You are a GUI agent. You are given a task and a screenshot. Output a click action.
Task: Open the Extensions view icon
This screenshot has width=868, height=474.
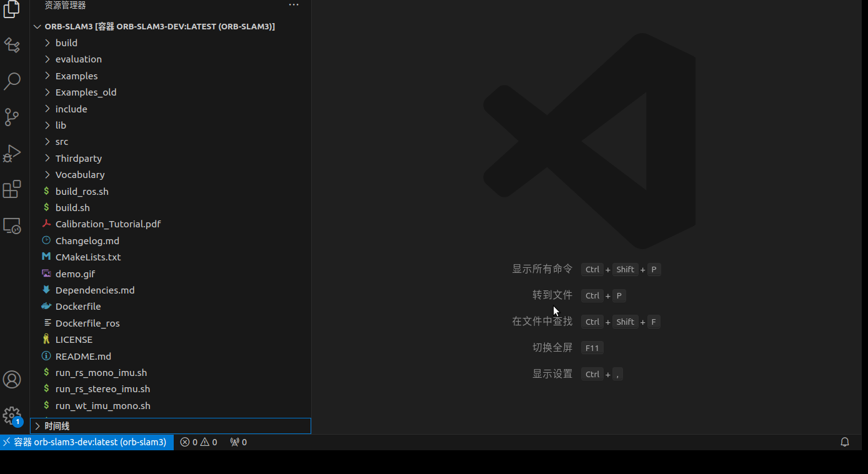(12, 189)
